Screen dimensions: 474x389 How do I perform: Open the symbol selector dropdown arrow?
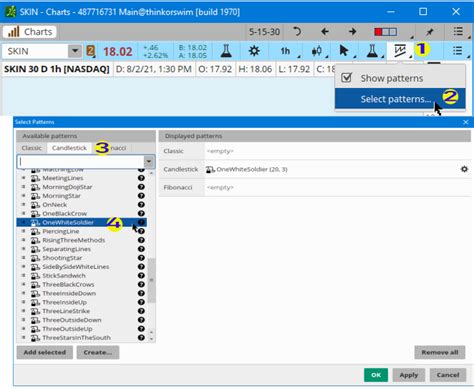click(75, 51)
